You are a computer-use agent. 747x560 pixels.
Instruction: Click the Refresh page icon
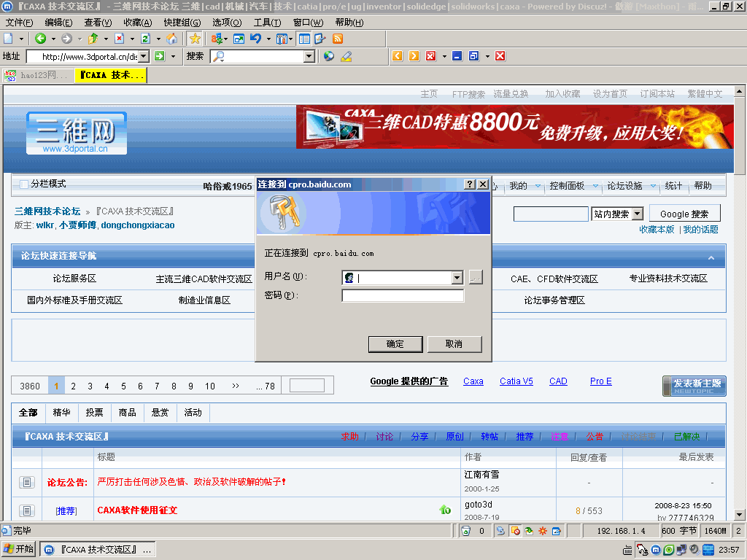coord(146,39)
